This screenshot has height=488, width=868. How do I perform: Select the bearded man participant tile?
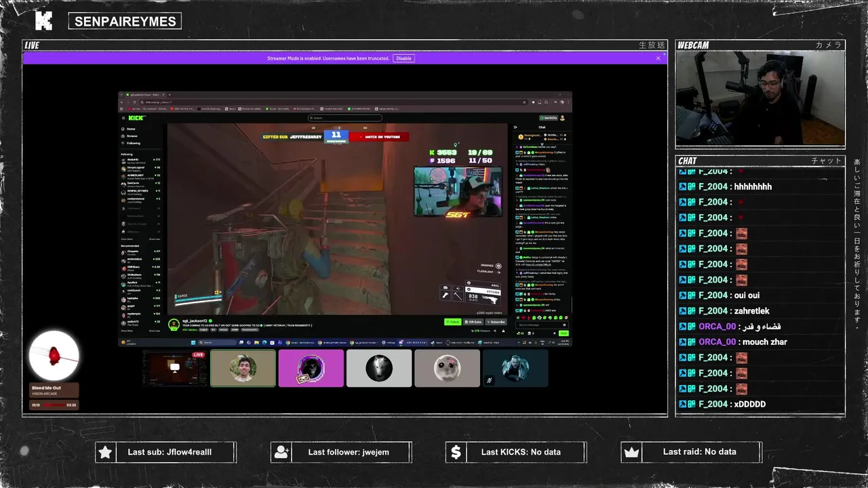pyautogui.click(x=515, y=368)
